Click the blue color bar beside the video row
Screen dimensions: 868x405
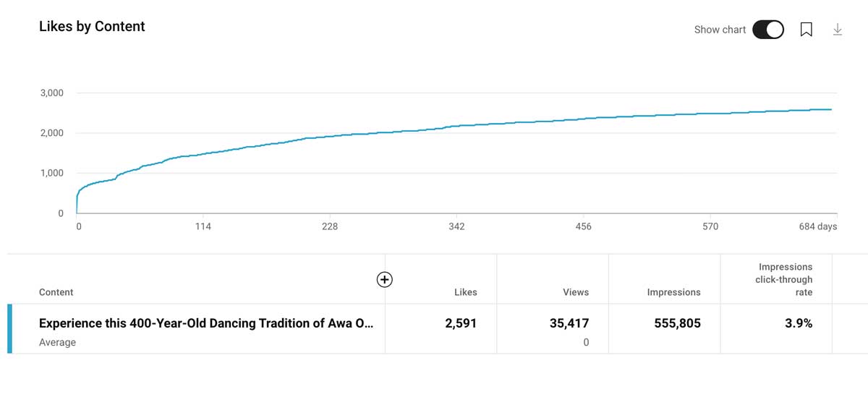[9, 329]
